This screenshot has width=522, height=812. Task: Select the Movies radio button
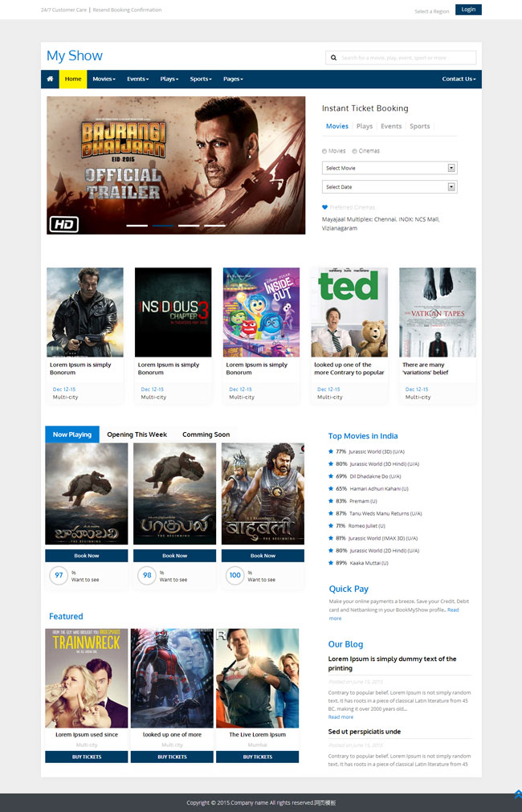(324, 151)
